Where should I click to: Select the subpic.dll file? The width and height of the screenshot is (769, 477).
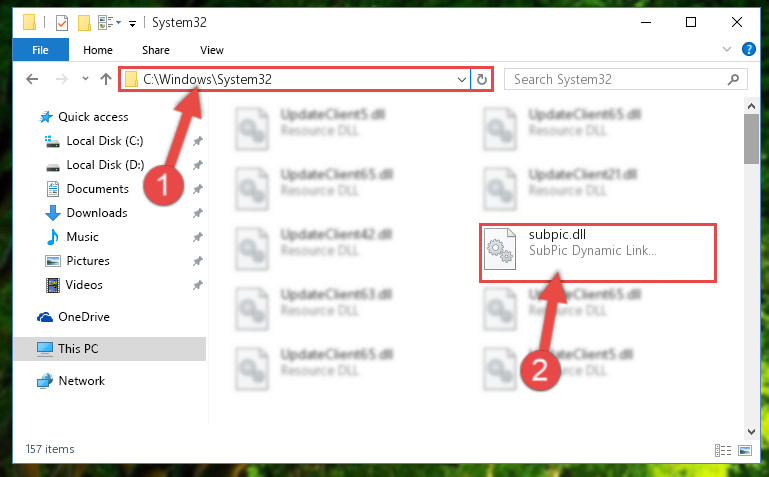click(597, 252)
